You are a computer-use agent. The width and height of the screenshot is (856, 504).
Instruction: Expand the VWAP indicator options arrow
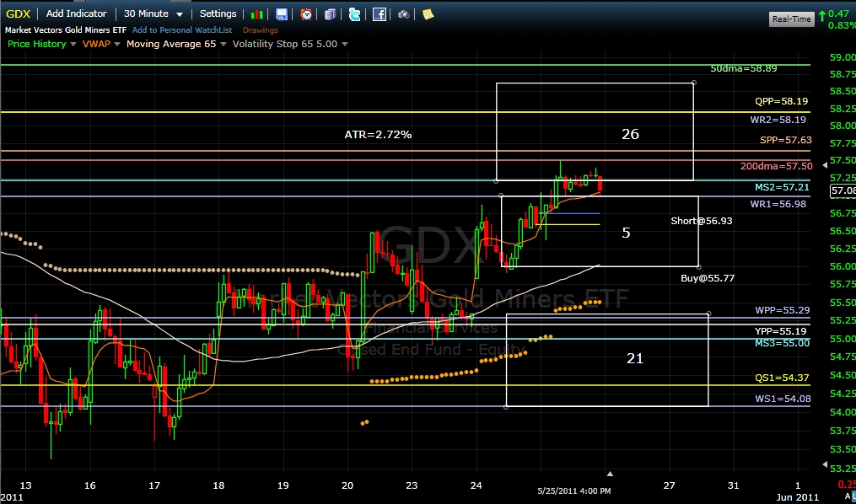pos(116,44)
